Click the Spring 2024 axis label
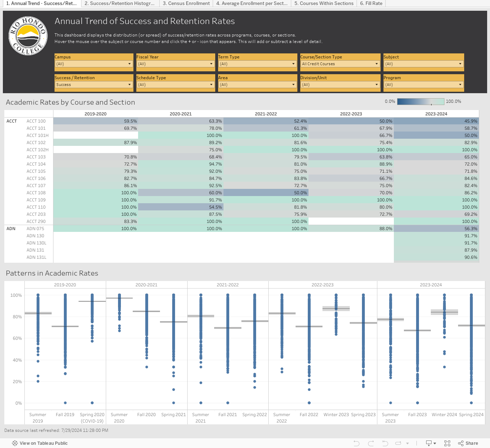Viewport: 490px width, 448px height. click(x=471, y=415)
